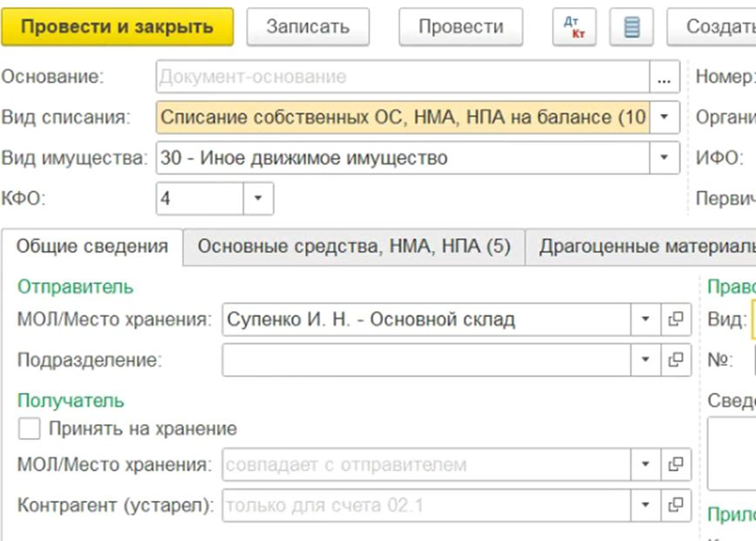The height and width of the screenshot is (541, 756).
Task: Click the ellipsis button of the Основание field
Action: (x=664, y=77)
